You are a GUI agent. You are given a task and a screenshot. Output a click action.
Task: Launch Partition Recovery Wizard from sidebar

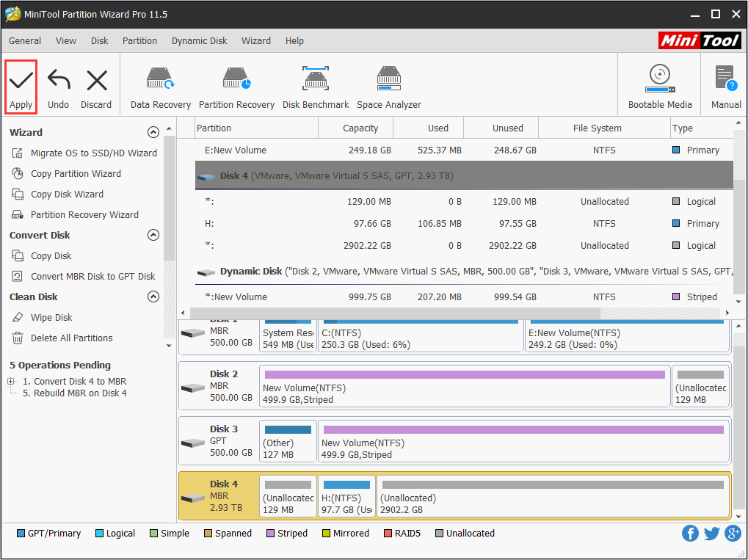pos(76,214)
